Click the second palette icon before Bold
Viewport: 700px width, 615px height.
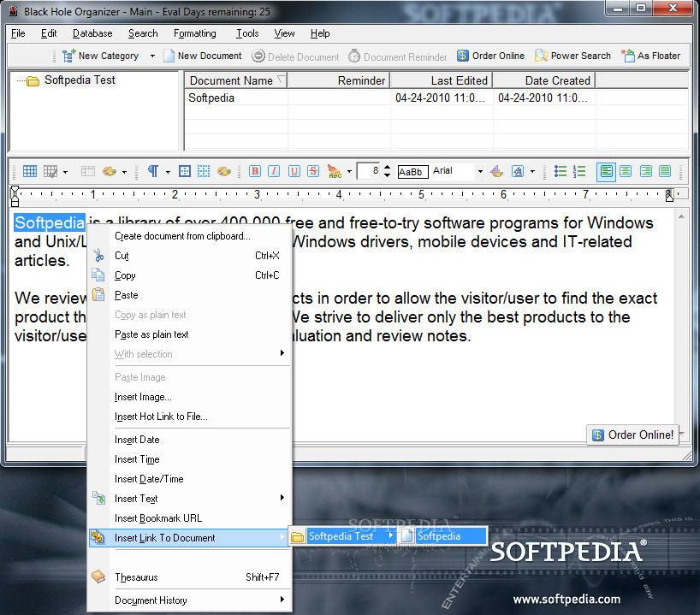224,171
